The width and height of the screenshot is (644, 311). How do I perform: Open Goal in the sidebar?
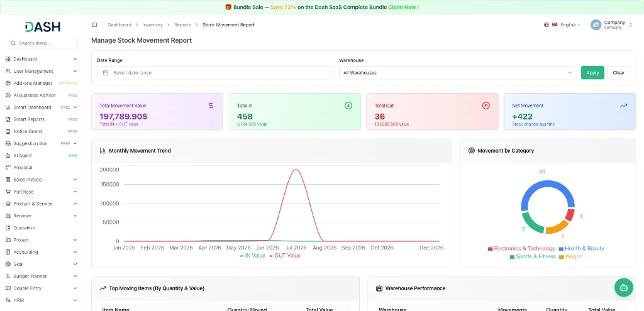coord(42,265)
